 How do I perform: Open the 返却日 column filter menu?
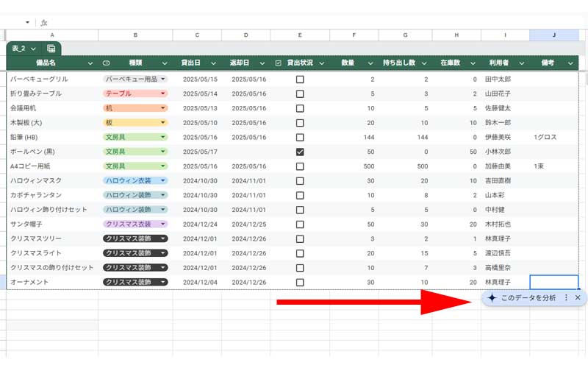tap(262, 63)
